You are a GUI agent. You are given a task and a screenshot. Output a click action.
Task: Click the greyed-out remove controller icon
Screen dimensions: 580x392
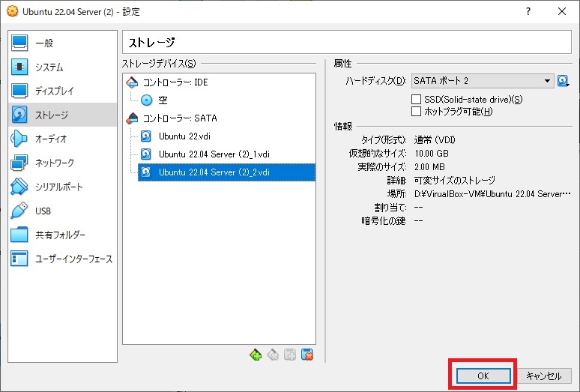coord(273,355)
